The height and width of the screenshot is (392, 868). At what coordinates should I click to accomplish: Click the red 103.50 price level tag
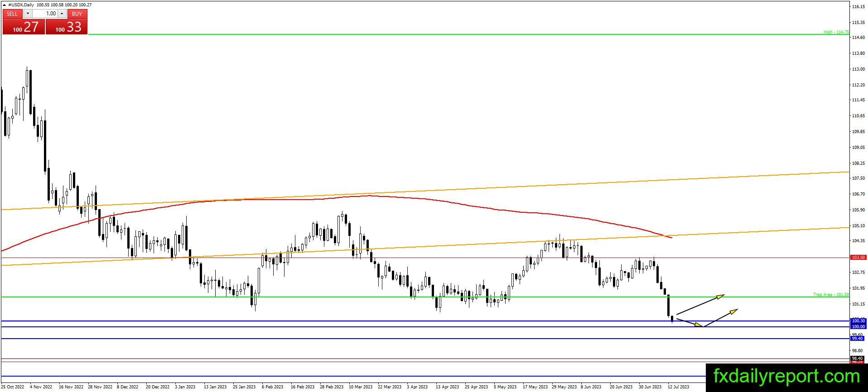coord(858,258)
